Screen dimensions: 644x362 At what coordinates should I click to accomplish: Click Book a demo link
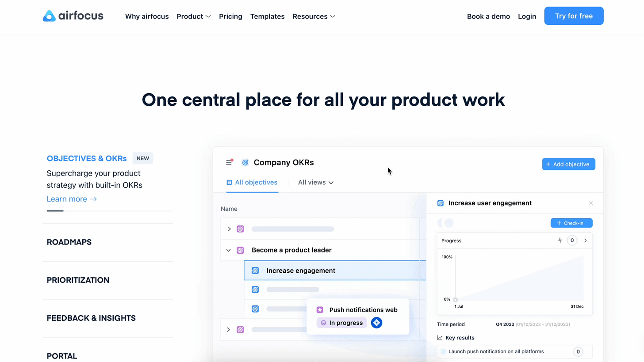pos(488,16)
